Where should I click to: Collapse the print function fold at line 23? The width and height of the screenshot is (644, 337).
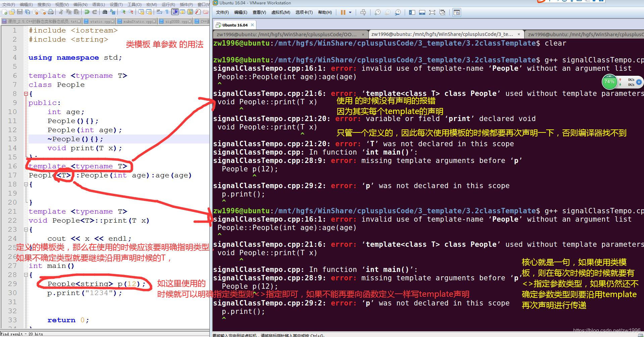tap(26, 230)
